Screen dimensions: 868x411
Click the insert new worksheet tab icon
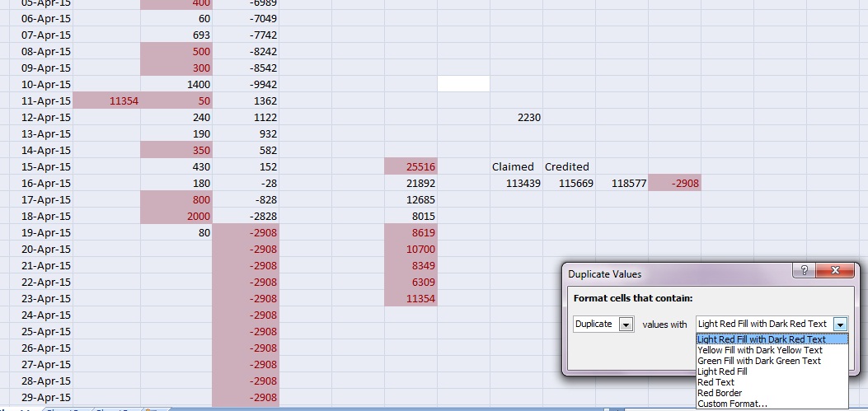coord(152,409)
